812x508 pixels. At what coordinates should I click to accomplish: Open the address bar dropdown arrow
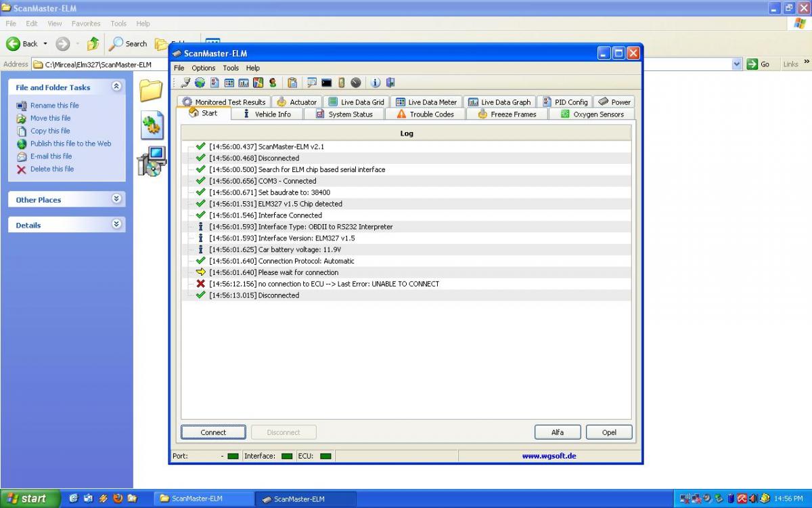pyautogui.click(x=737, y=64)
